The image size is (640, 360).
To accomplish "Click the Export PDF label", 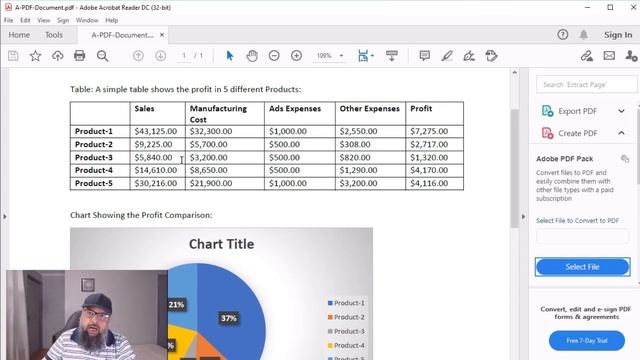I will (578, 111).
